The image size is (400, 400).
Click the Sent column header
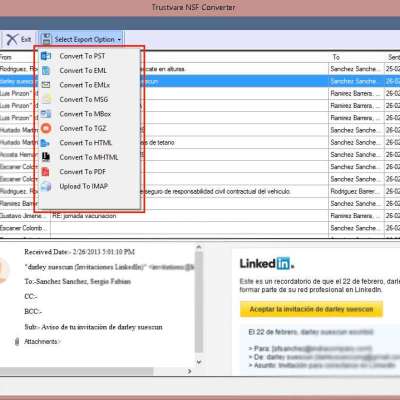click(x=394, y=57)
